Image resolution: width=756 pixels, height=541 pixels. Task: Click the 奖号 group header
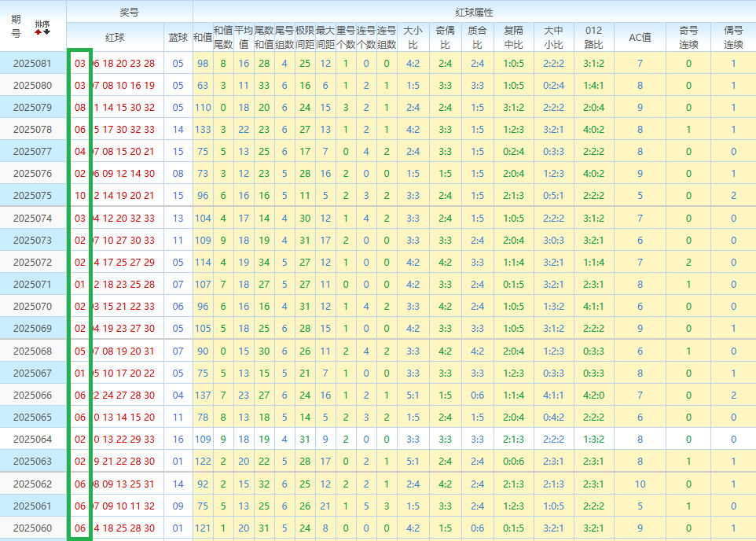coord(130,12)
